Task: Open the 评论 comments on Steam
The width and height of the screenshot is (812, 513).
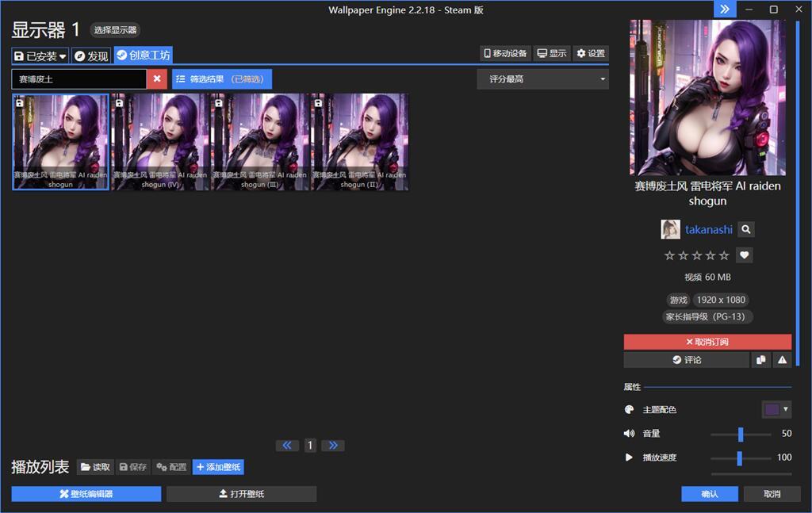Action: click(686, 360)
